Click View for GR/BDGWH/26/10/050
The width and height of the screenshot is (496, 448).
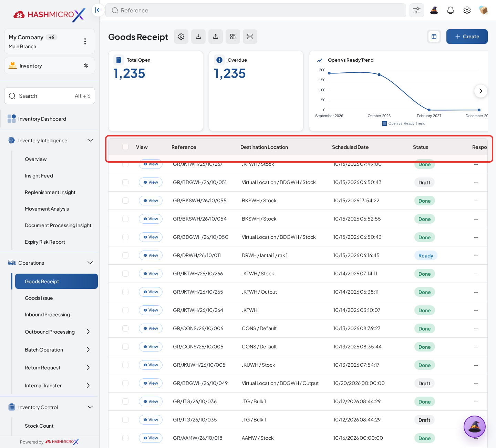[151, 237]
